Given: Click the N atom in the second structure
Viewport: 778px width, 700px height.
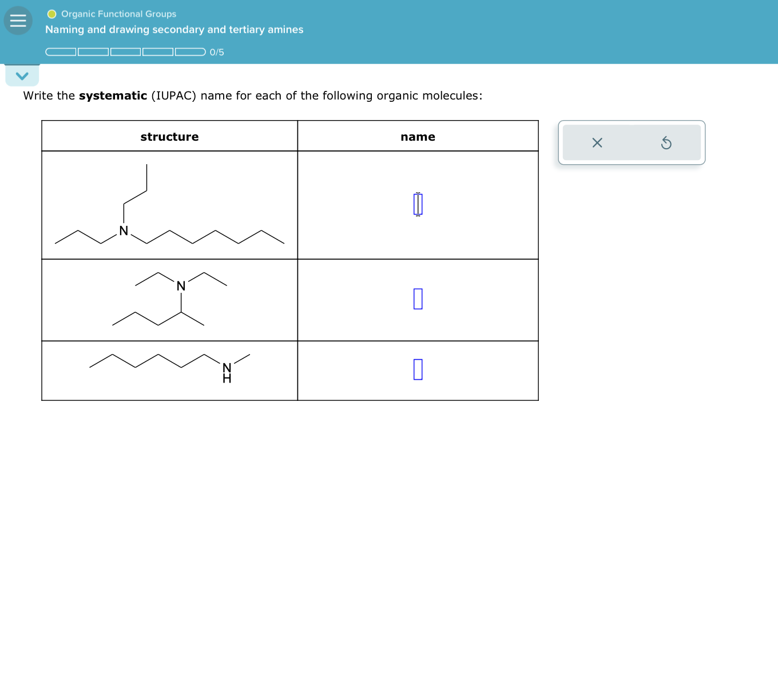Looking at the screenshot, I should [x=181, y=286].
